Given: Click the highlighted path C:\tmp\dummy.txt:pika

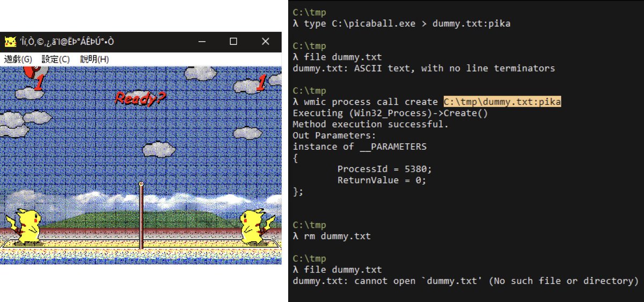Looking at the screenshot, I should click(502, 102).
